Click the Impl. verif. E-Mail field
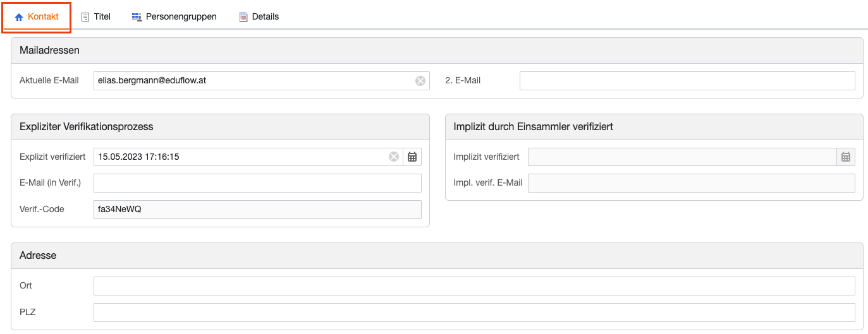The image size is (868, 334). (x=691, y=183)
